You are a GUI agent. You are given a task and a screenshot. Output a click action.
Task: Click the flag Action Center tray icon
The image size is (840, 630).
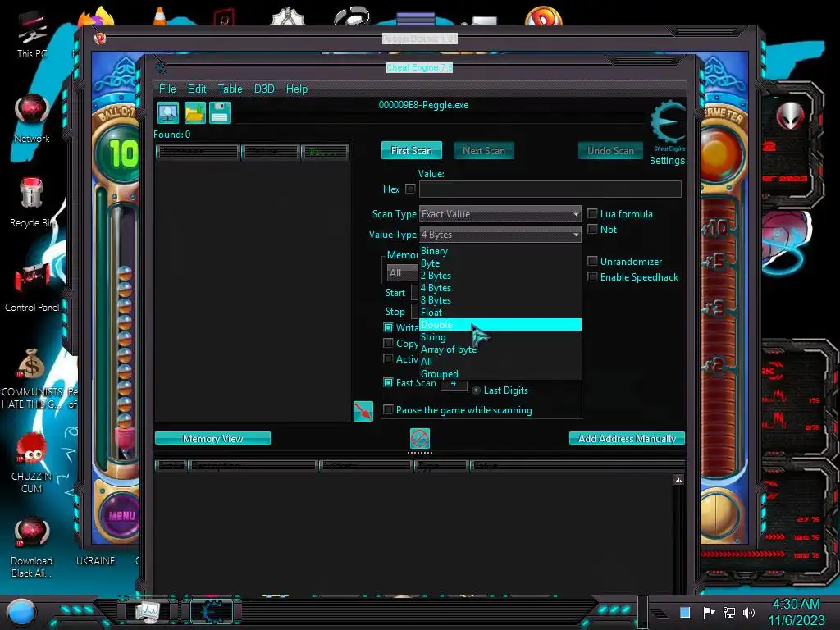click(709, 612)
